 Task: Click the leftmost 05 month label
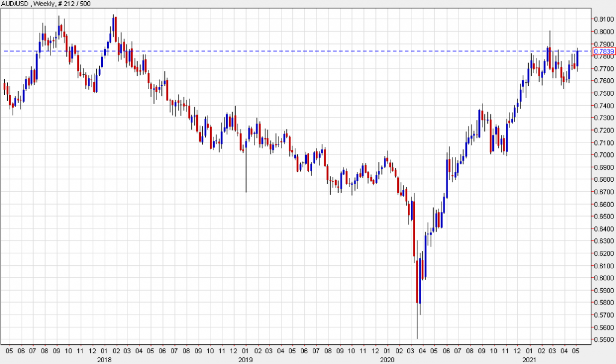(x=10, y=350)
